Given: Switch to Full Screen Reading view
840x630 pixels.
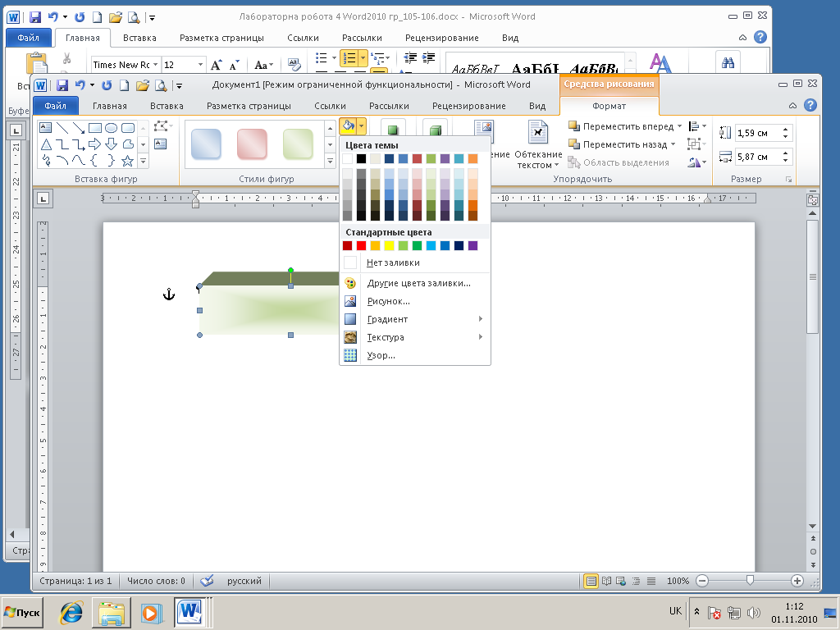Looking at the screenshot, I should click(x=606, y=581).
